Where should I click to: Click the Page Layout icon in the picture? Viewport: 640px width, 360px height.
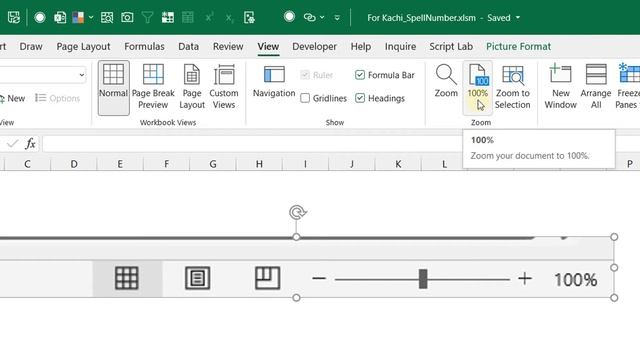point(198,278)
